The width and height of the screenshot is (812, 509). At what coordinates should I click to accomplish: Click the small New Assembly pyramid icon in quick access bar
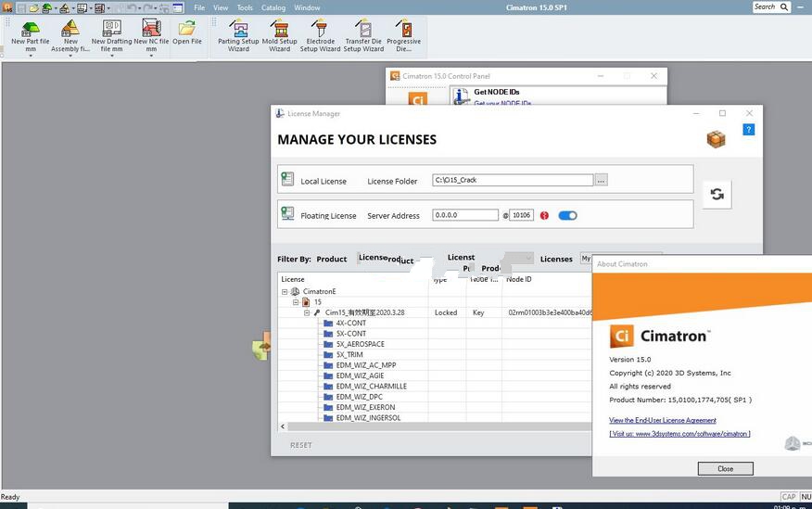[64, 7]
